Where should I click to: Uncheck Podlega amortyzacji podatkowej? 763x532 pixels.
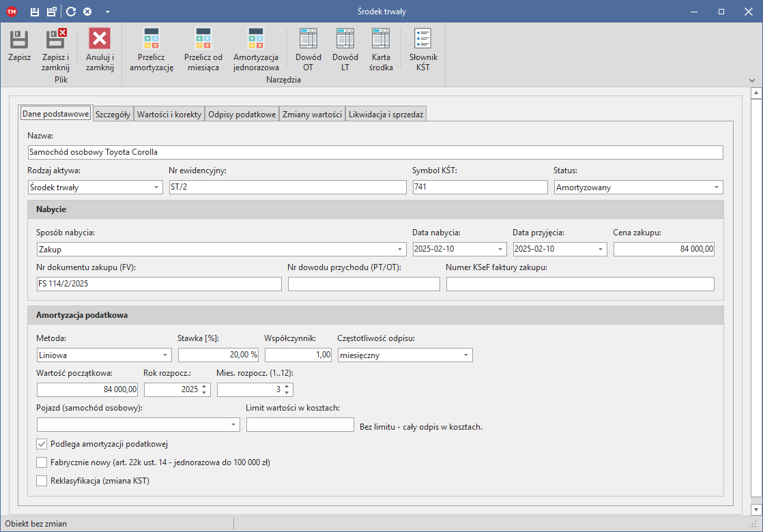42,444
